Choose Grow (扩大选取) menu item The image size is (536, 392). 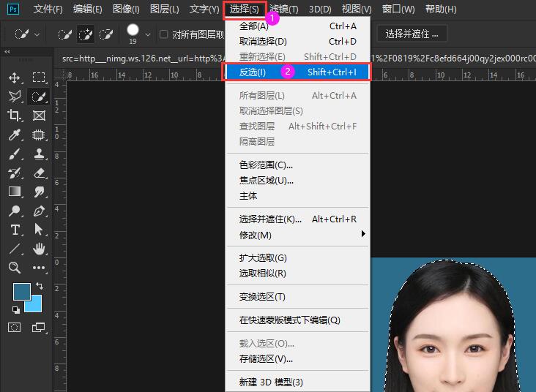coord(298,258)
